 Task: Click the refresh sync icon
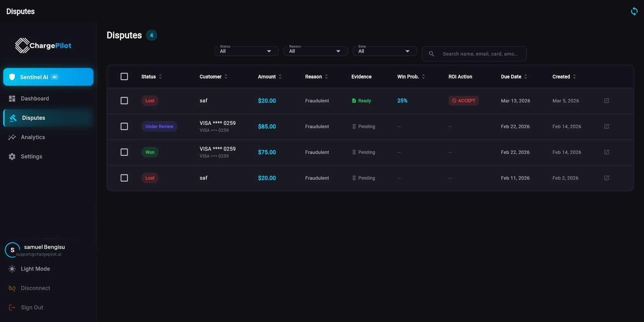click(634, 11)
